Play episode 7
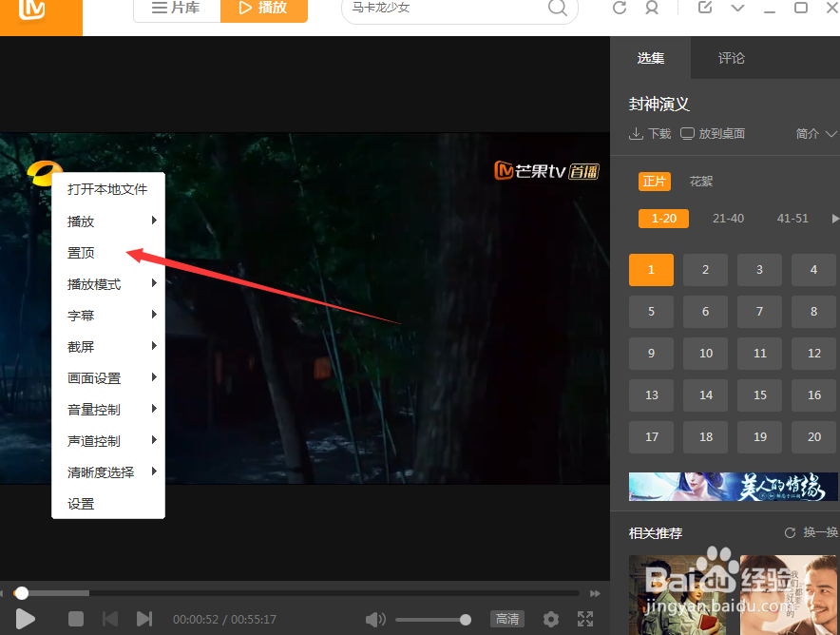 click(759, 312)
